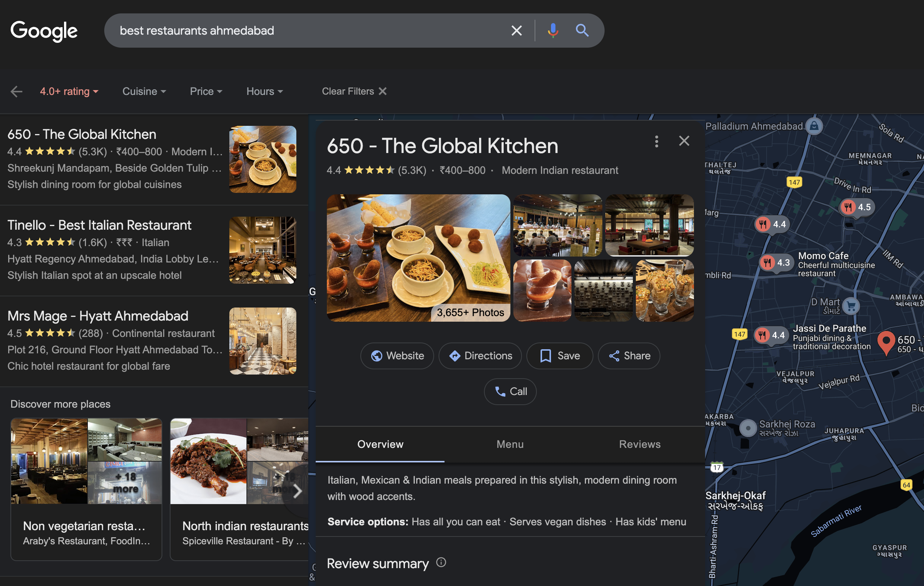Click the blue search magnifier icon
The width and height of the screenshot is (924, 586).
[582, 30]
